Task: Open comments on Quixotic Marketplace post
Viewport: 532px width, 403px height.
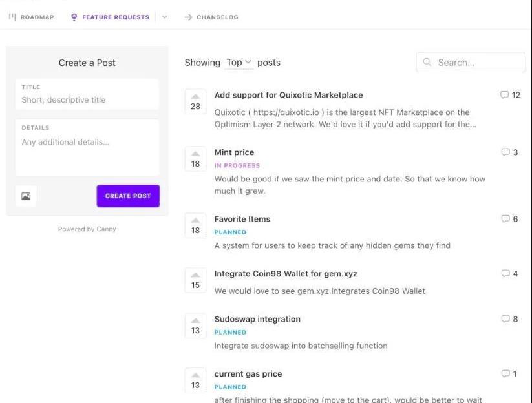Action: point(510,95)
